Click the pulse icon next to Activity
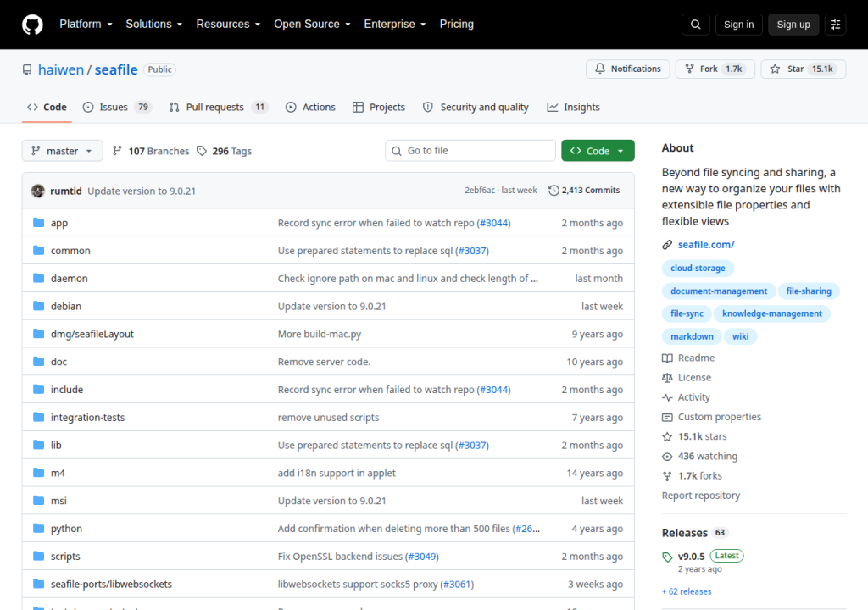This screenshot has width=868, height=610. 667,397
